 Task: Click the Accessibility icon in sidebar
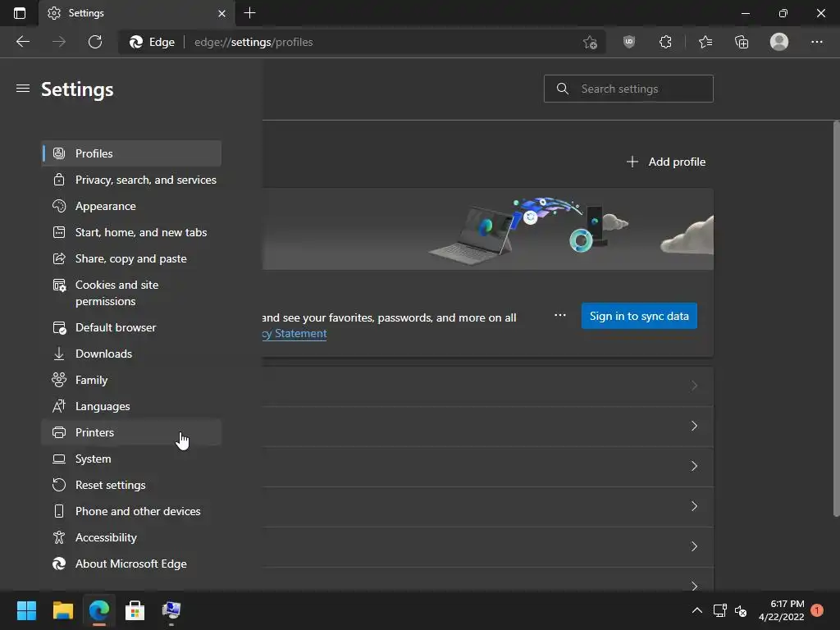click(59, 537)
